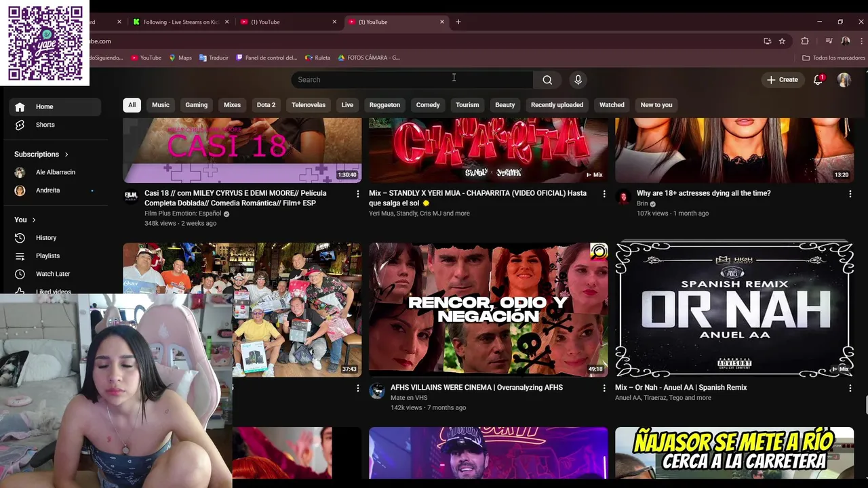Open Chrome extensions puzzle icon

(x=805, y=41)
